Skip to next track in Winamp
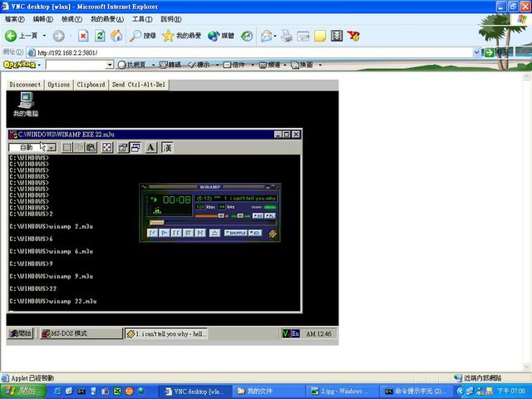532x399 pixels. tap(200, 233)
